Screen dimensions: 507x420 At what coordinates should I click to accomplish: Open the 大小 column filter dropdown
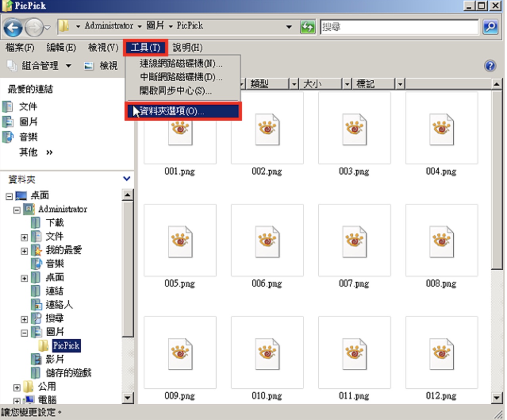click(347, 84)
